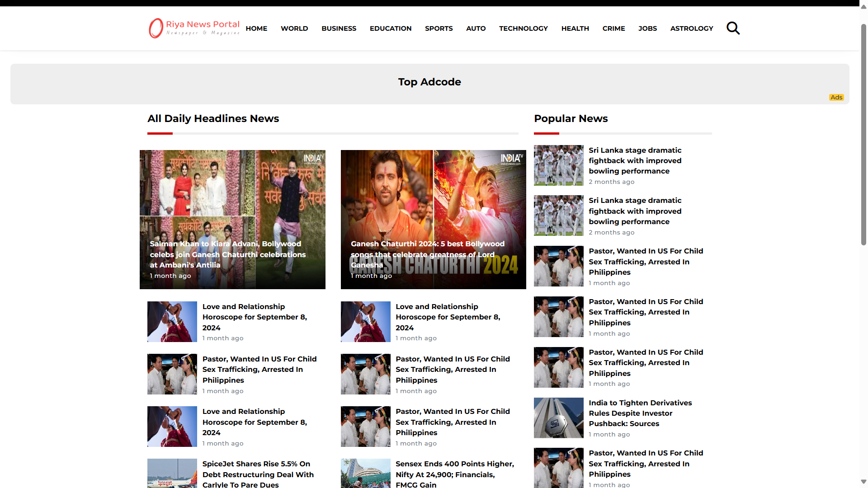Click the yellow Ads badge
This screenshot has width=868, height=488.
tap(836, 97)
